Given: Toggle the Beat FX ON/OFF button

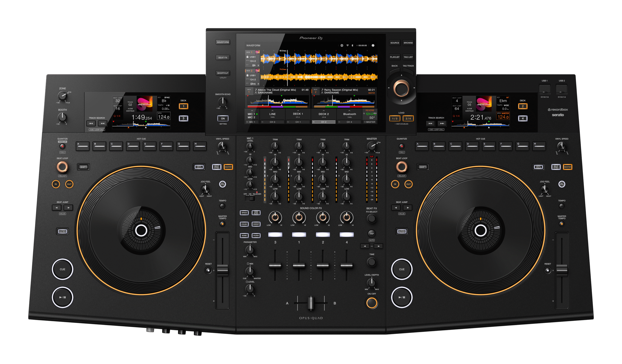Looking at the screenshot, I should (371, 303).
